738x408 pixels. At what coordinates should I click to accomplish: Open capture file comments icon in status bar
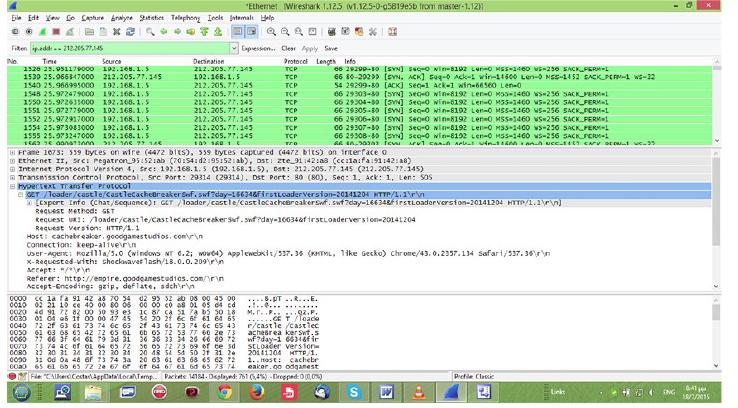22,376
